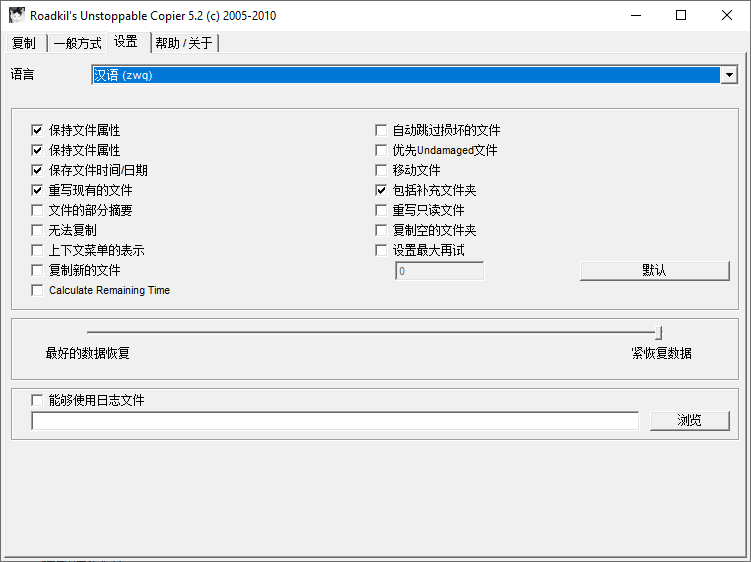Image resolution: width=751 pixels, height=562 pixels.
Task: Toggle 保存文件时间/日期 checkbox
Action: click(x=37, y=170)
